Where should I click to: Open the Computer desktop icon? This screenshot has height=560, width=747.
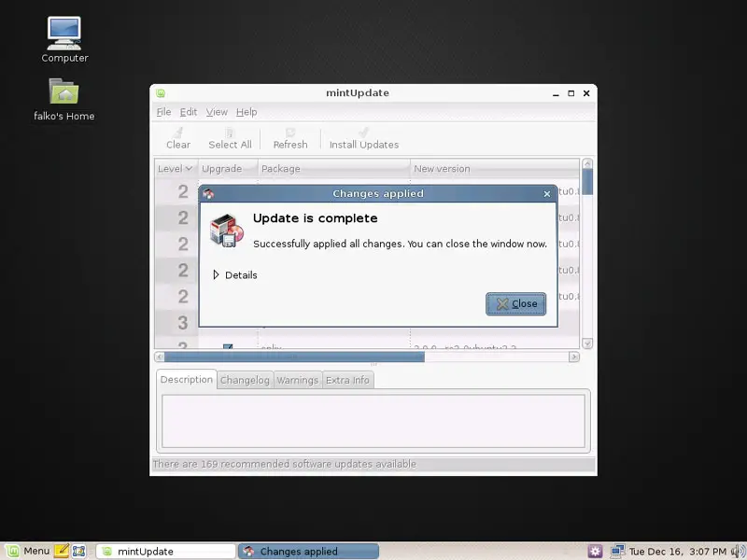64,39
